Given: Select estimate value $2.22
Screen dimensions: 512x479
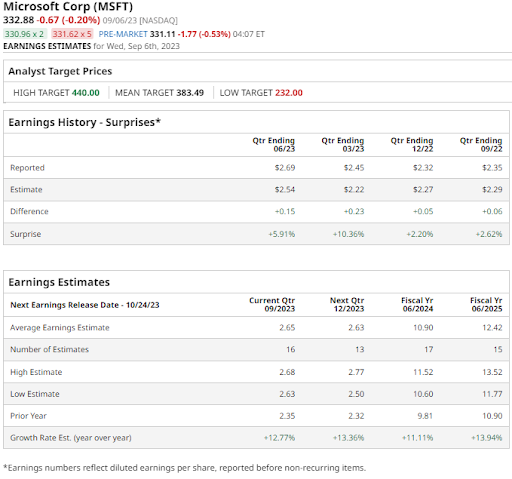Looking at the screenshot, I should pos(354,190).
